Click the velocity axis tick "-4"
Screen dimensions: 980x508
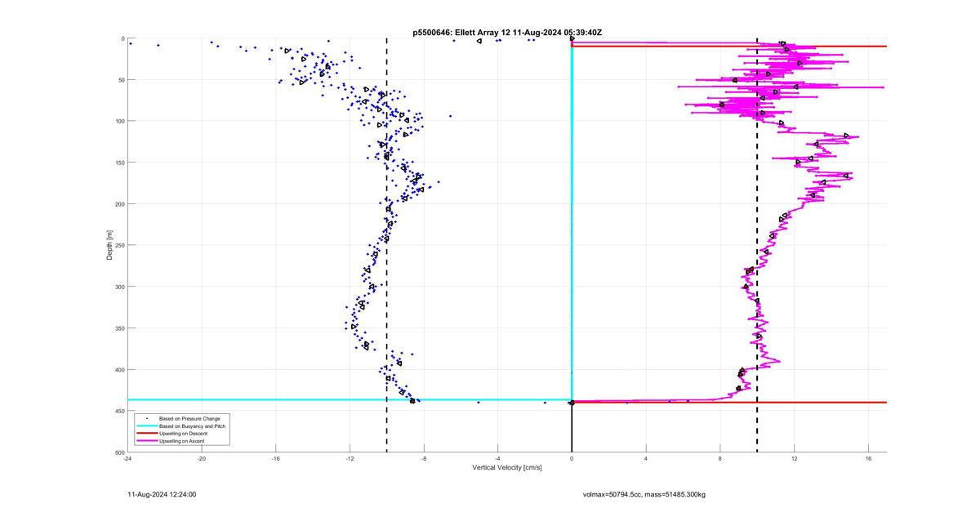tap(497, 458)
